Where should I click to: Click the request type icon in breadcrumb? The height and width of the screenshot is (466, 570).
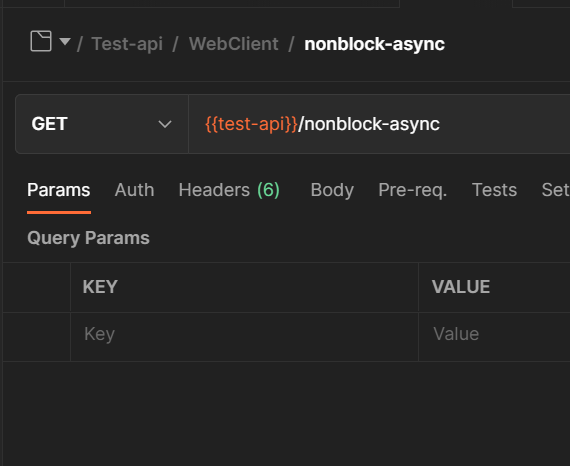41,41
